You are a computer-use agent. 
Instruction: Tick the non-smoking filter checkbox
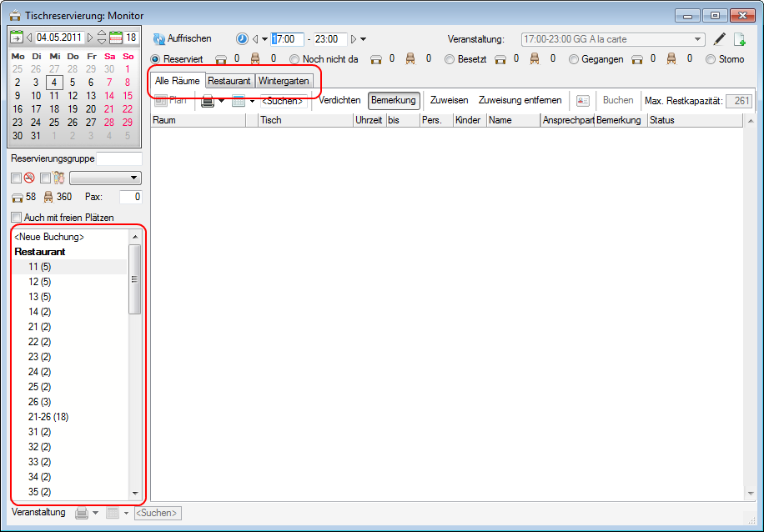16,178
